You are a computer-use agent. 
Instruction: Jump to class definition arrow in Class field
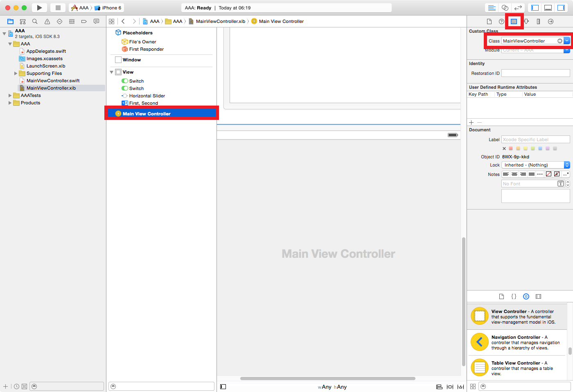(559, 41)
